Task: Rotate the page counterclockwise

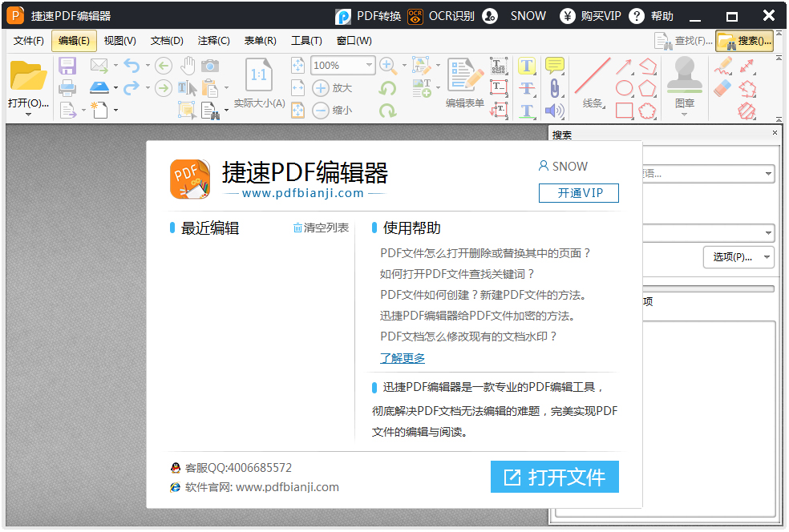Action: (x=387, y=88)
